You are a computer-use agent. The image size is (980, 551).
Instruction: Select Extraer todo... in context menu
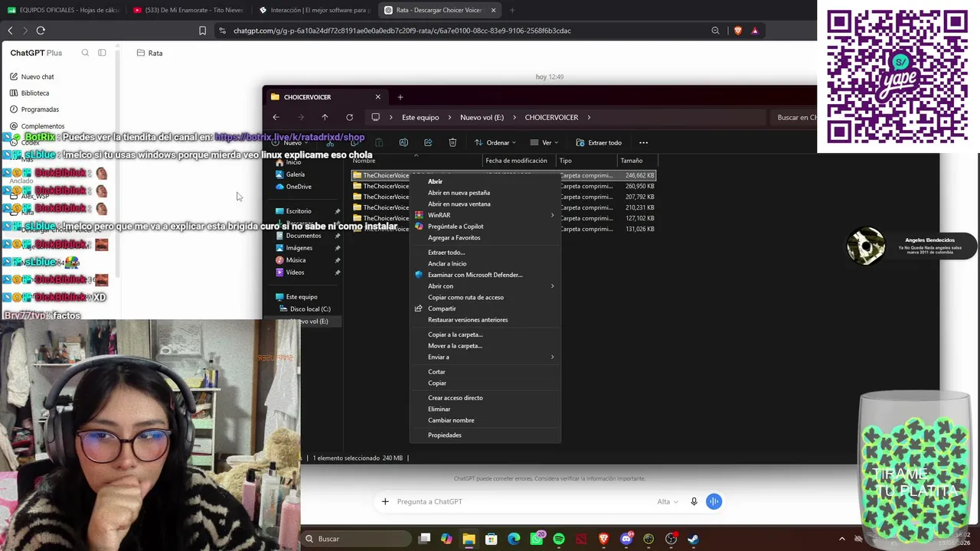485,253
